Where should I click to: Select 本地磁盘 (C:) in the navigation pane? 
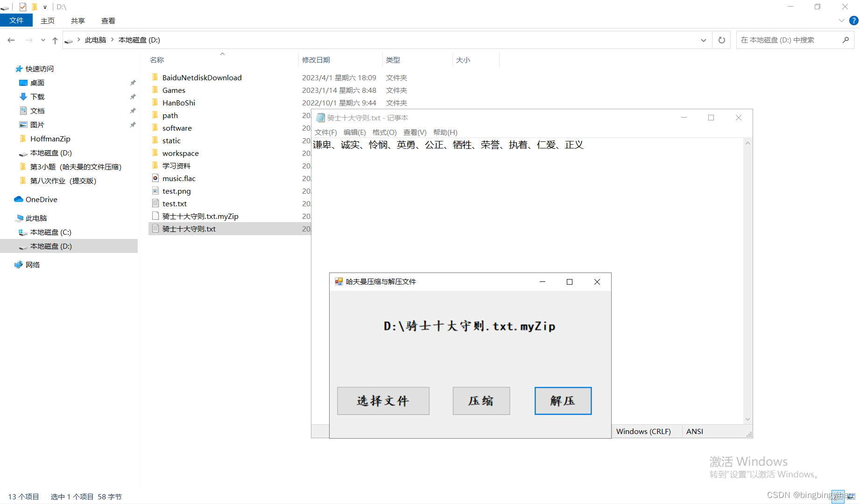click(x=50, y=232)
